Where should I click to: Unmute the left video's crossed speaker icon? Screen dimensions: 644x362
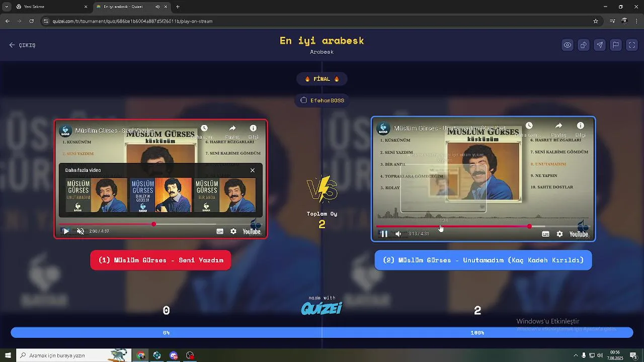(x=80, y=231)
